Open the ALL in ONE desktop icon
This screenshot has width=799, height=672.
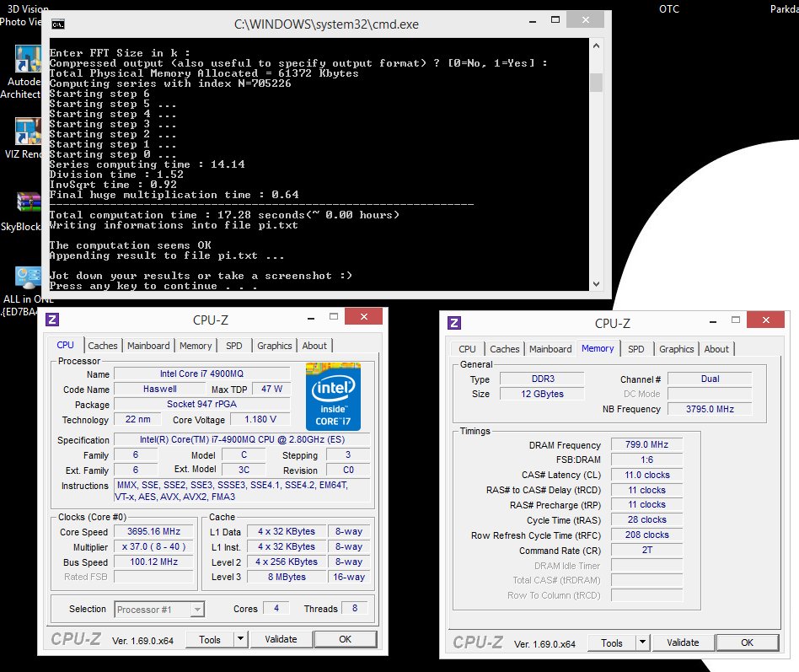[x=28, y=278]
